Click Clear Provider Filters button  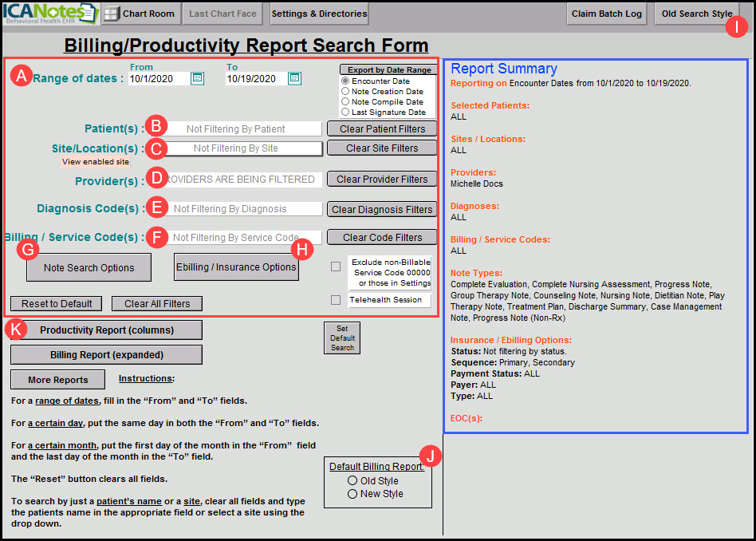(382, 180)
